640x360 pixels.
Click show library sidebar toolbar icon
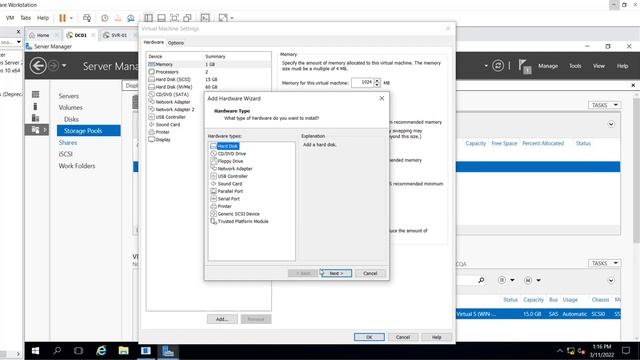149,18
